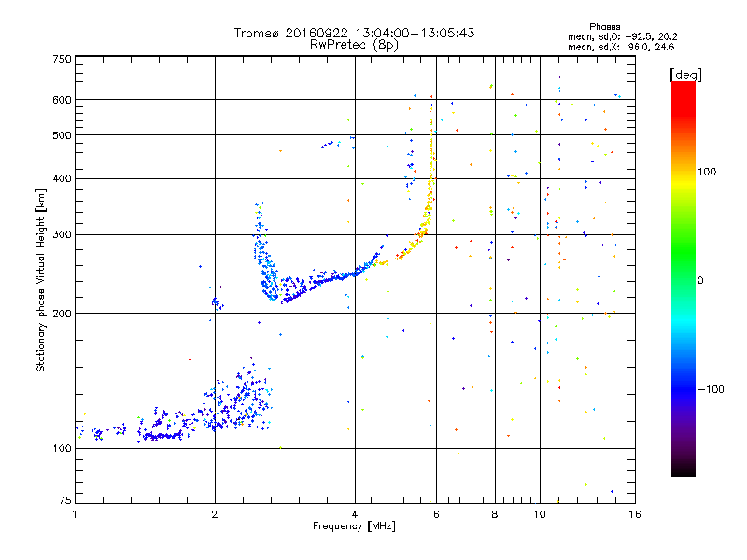Click the colorbar tick label '0'
The height and width of the screenshot is (560, 747).
coord(700,280)
